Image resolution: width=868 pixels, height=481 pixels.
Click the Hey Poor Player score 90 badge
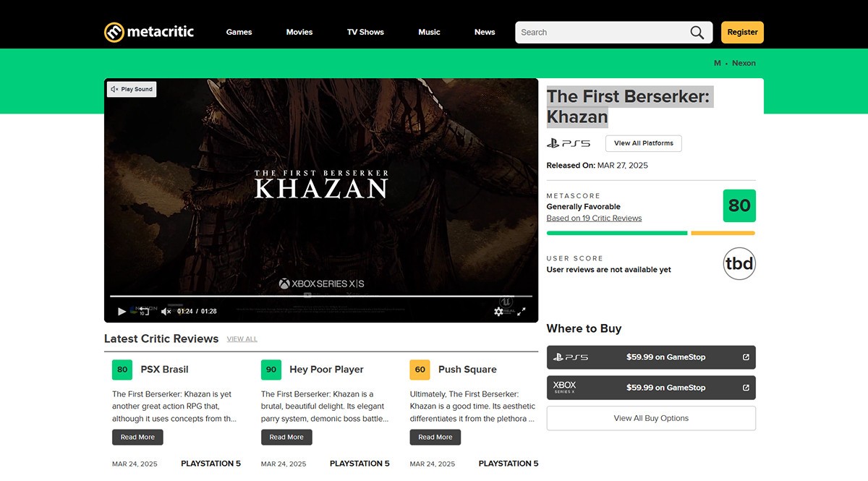(271, 369)
